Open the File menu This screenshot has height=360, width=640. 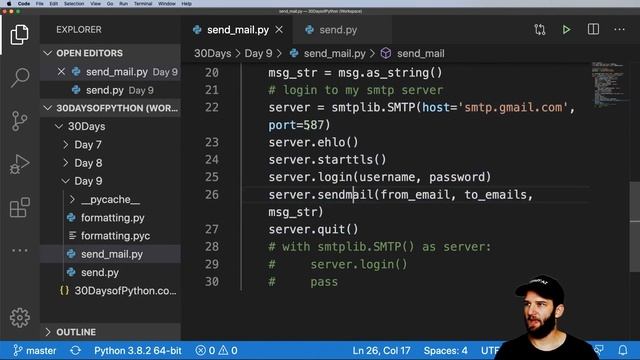point(40,3)
